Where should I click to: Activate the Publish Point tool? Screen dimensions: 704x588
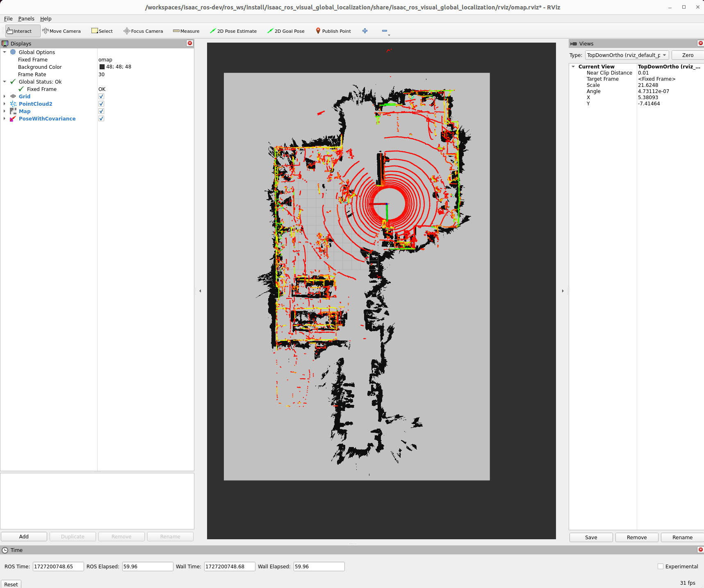pos(333,31)
